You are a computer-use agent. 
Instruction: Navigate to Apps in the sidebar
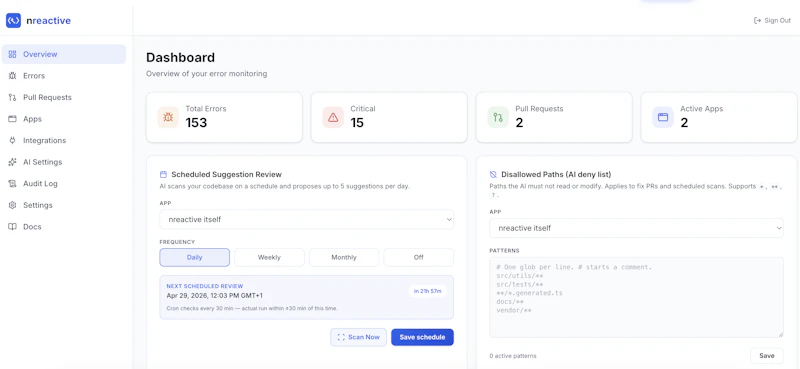point(64,119)
